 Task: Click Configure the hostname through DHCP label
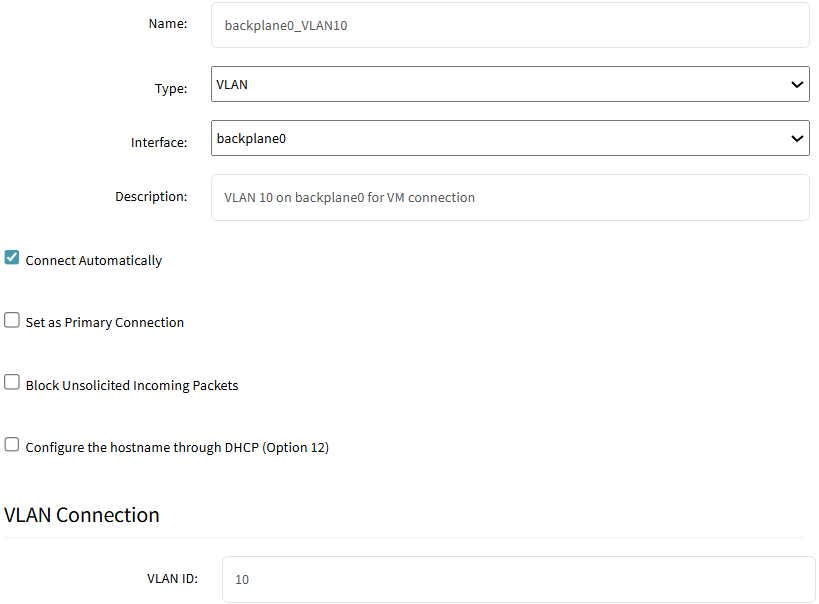pyautogui.click(x=177, y=447)
